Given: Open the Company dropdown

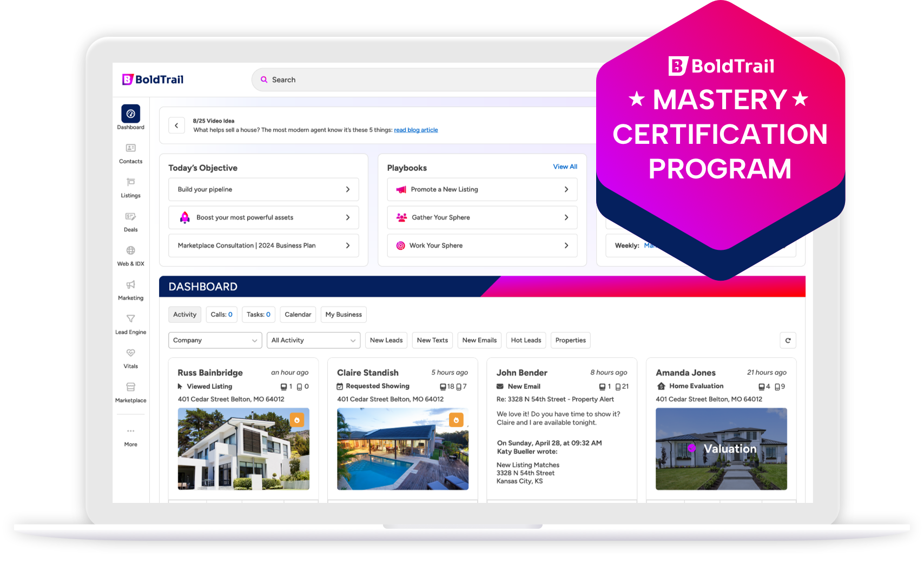Looking at the screenshot, I should tap(215, 340).
